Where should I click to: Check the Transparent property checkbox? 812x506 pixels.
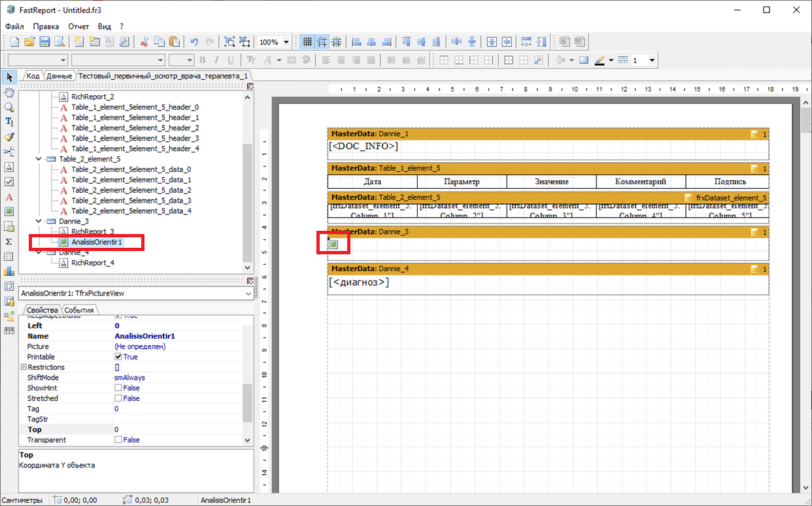point(118,440)
